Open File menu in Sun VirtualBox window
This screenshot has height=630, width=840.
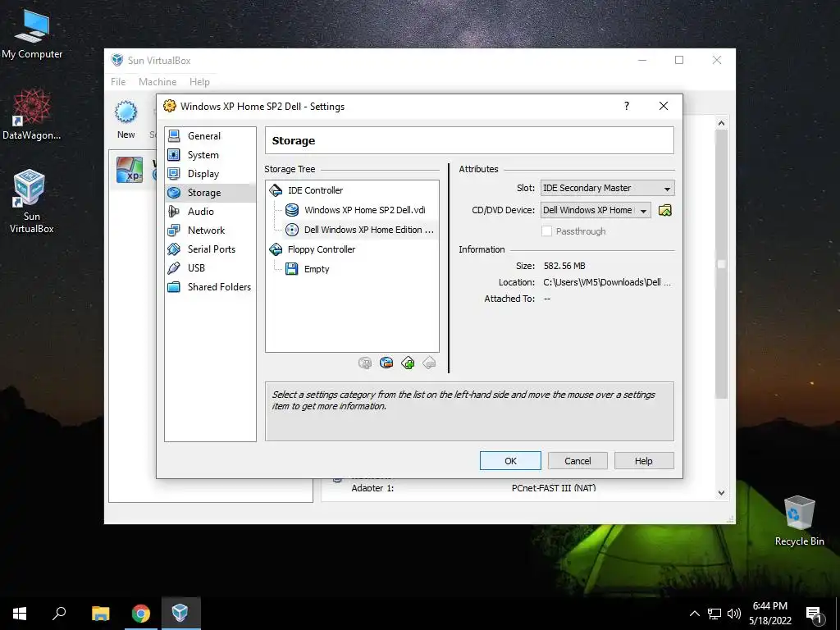point(118,82)
